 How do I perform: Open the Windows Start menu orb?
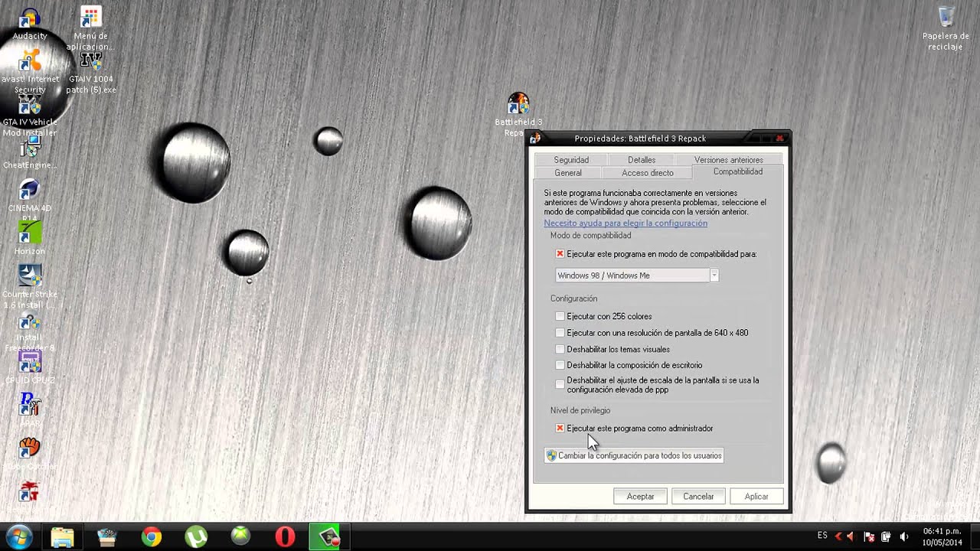point(18,536)
